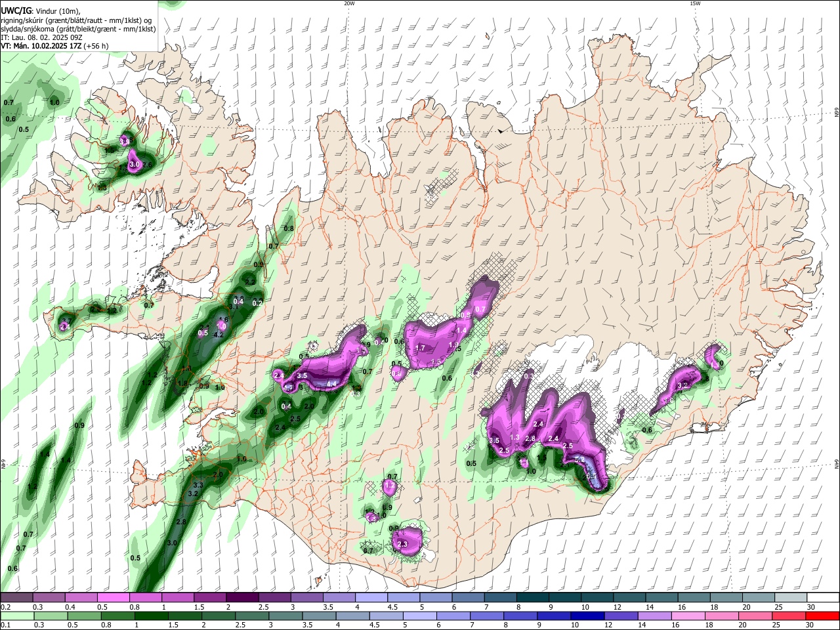Click the '0.1' label under the rain scale
This screenshot has width=840, height=630.
[6, 625]
